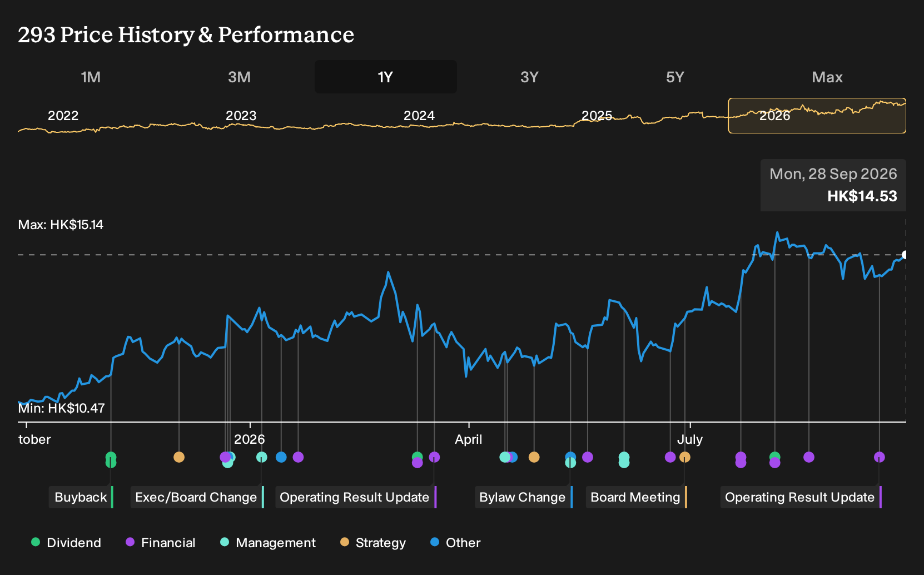Click the green Dividend marker above Buyback label
924x575 pixels.
(111, 457)
